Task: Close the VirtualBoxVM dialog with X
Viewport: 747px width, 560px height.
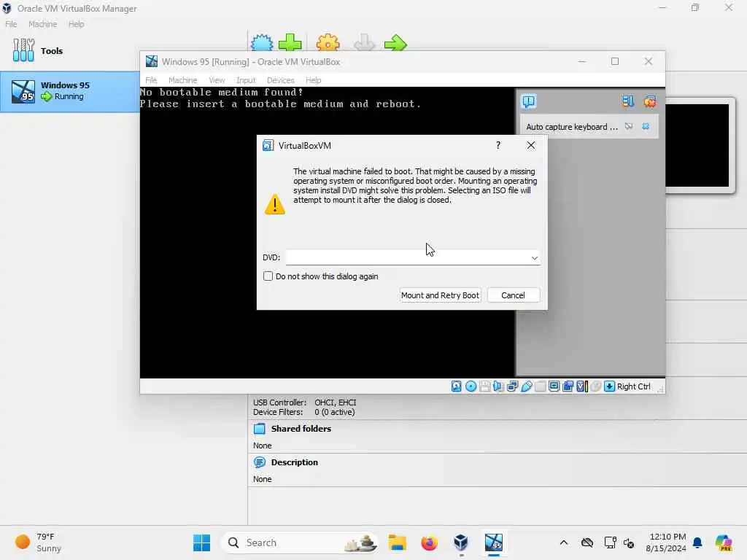Action: click(531, 145)
